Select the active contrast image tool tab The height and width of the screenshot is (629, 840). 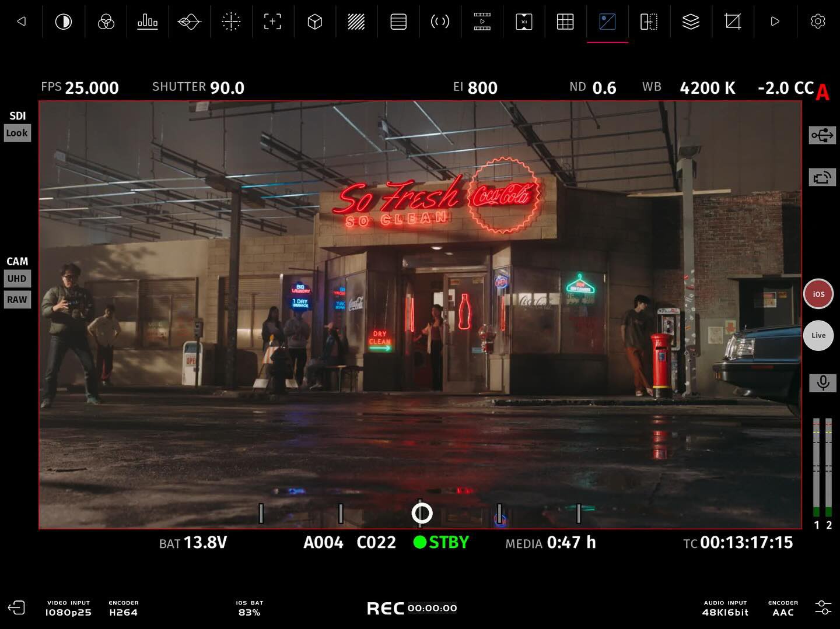(x=607, y=22)
